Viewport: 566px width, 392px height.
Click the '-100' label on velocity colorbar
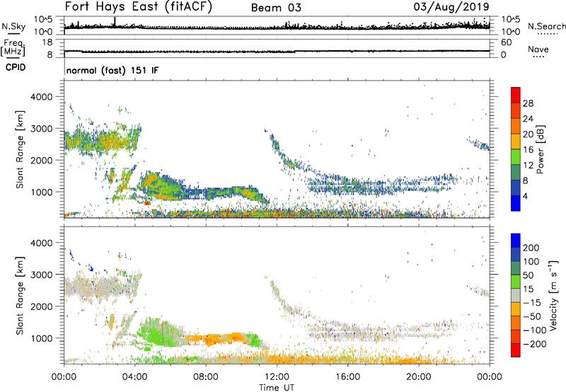click(x=535, y=330)
